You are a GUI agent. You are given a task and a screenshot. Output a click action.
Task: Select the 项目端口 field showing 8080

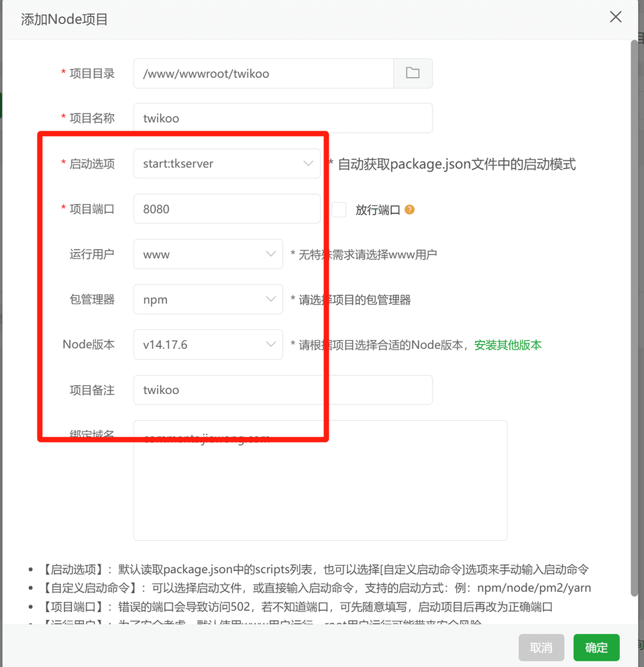(227, 209)
